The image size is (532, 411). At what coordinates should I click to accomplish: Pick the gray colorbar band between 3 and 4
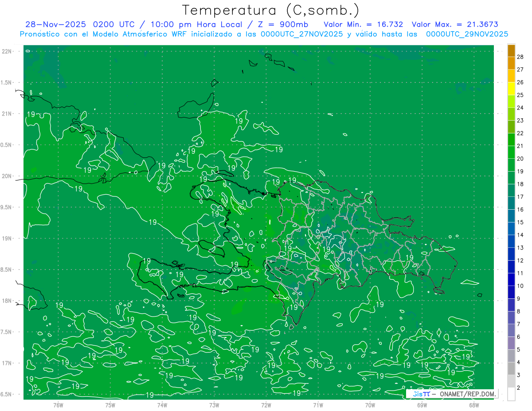point(511,369)
